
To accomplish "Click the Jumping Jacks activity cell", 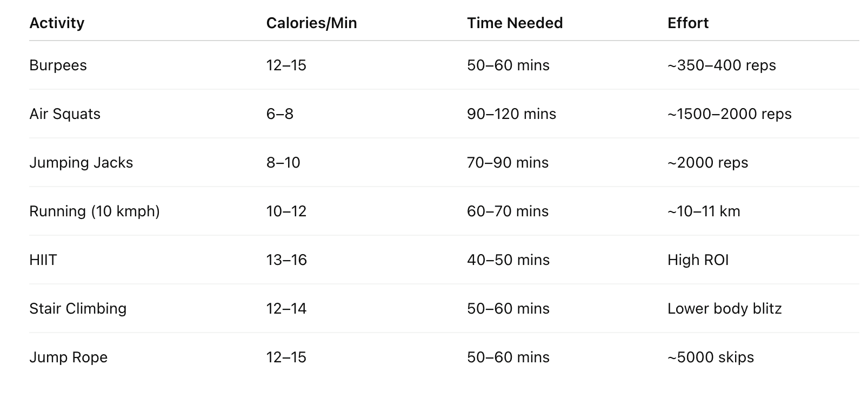I will pos(81,163).
